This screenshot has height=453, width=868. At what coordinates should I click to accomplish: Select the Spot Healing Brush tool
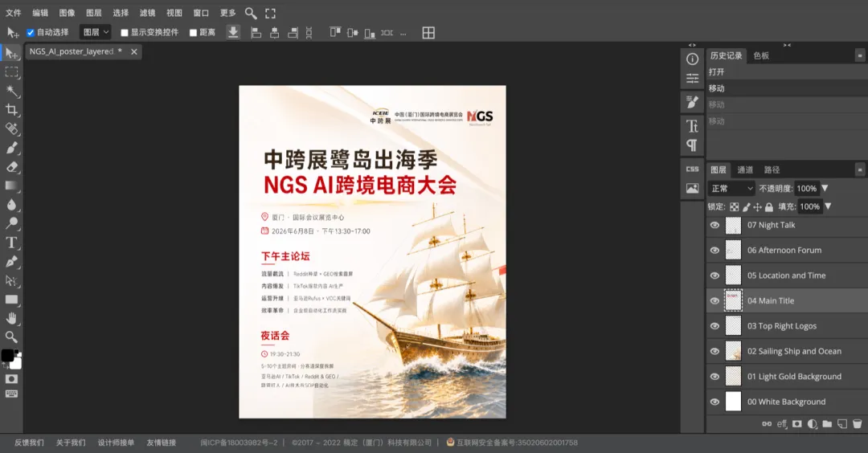(11, 129)
